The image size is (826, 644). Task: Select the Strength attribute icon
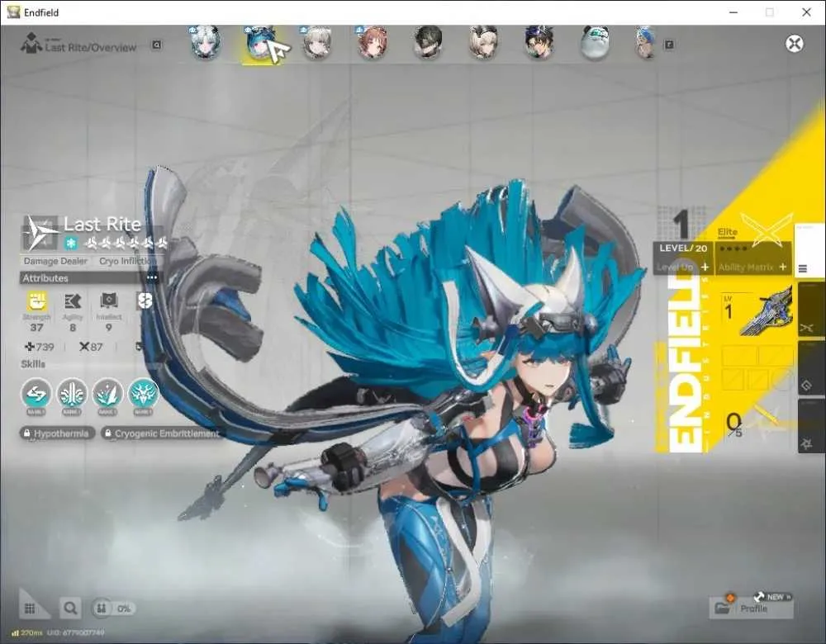[37, 301]
